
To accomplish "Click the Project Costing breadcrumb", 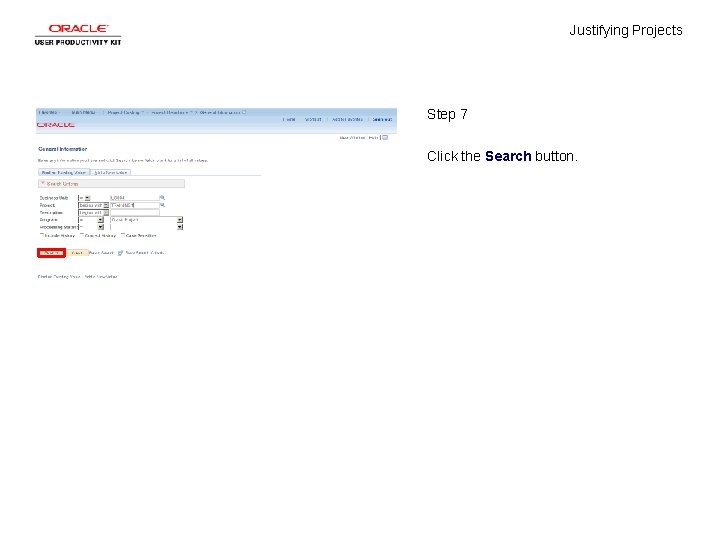I will tap(124, 112).
